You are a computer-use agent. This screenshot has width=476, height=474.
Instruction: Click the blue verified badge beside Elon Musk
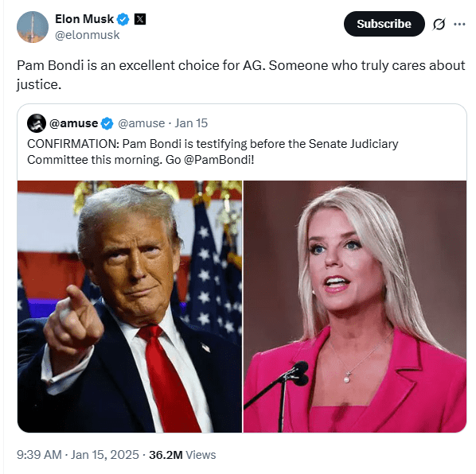[123, 19]
